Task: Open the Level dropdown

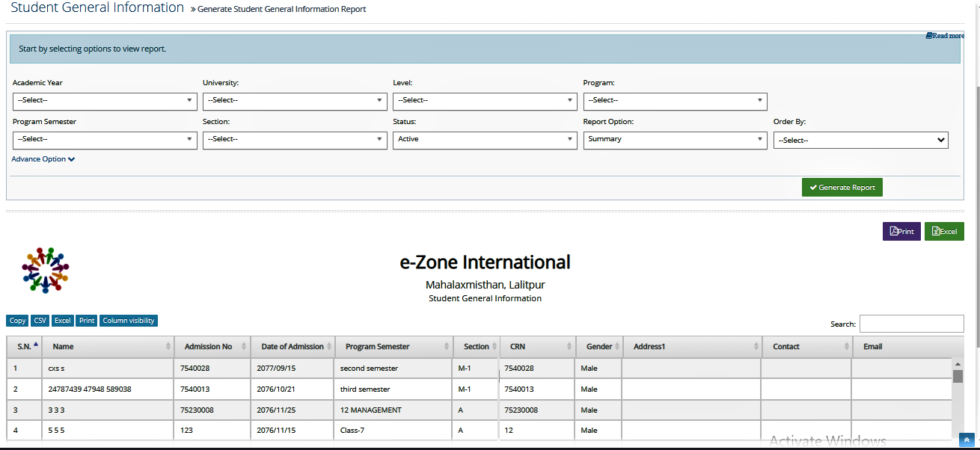Action: pyautogui.click(x=485, y=101)
